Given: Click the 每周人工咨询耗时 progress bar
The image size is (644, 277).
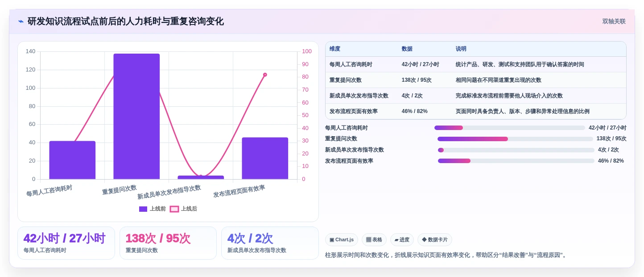Looking at the screenshot, I should [x=510, y=128].
